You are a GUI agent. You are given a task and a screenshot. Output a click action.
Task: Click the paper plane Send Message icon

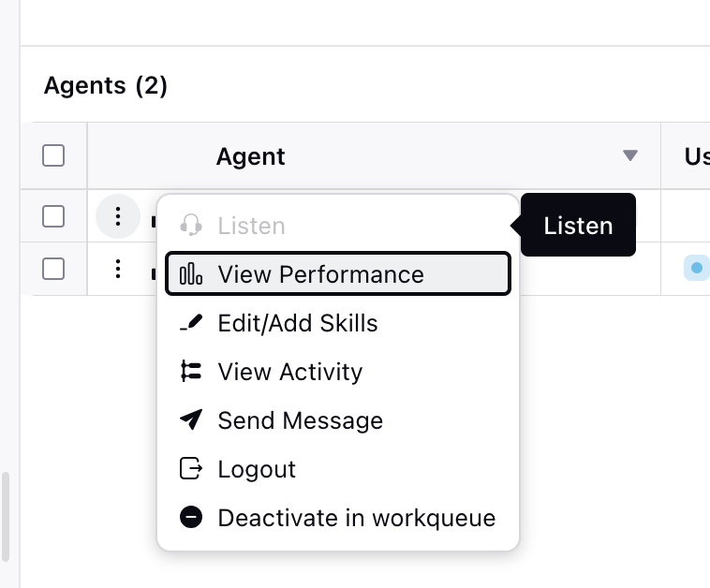tap(191, 419)
